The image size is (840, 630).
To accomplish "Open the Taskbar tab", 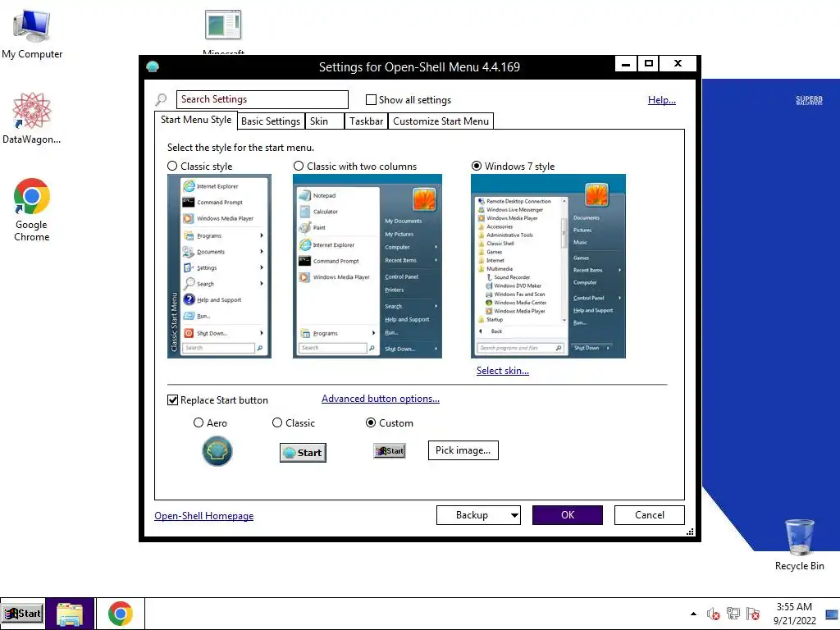I will coord(367,121).
